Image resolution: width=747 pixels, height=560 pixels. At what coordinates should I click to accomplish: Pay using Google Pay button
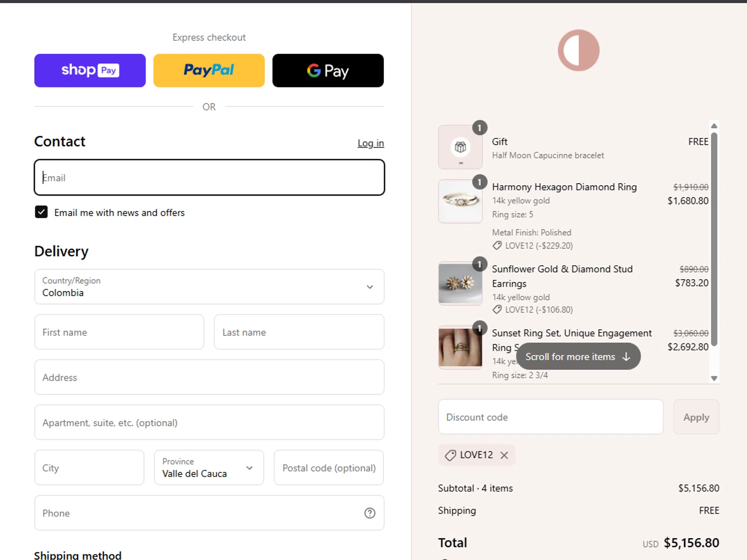(x=328, y=70)
